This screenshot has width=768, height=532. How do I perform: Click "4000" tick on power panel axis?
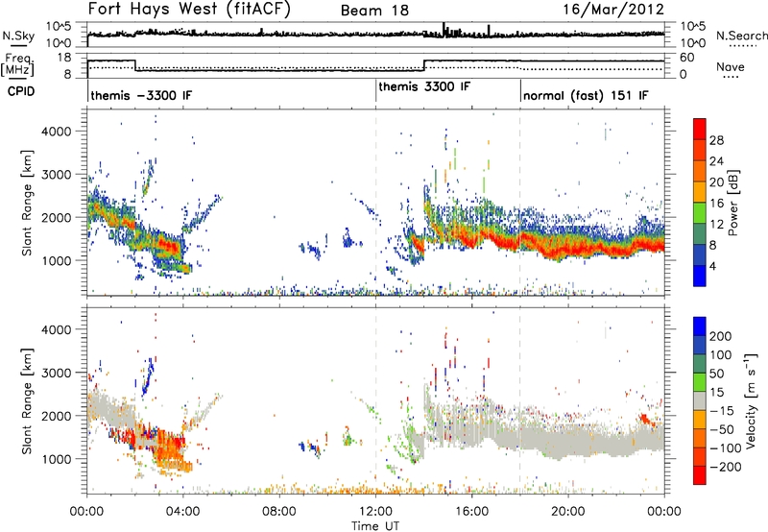click(57, 132)
